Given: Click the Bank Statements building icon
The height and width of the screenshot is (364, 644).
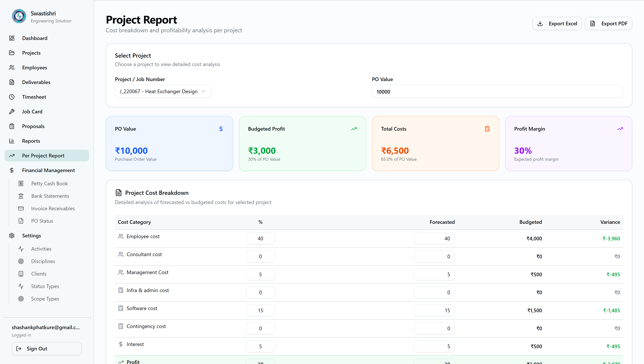Looking at the screenshot, I should (21, 196).
